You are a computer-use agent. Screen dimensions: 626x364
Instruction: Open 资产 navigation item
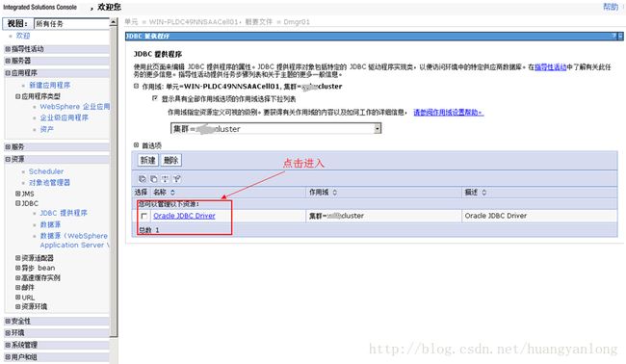[x=47, y=129]
